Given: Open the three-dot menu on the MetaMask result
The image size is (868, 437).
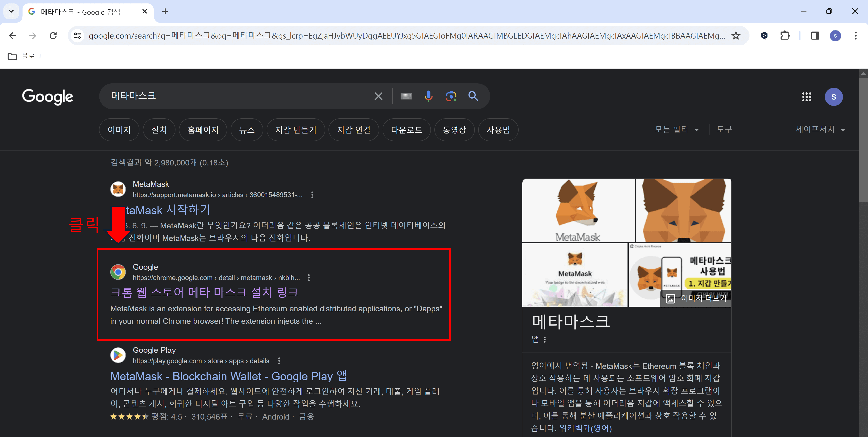Looking at the screenshot, I should pyautogui.click(x=312, y=195).
